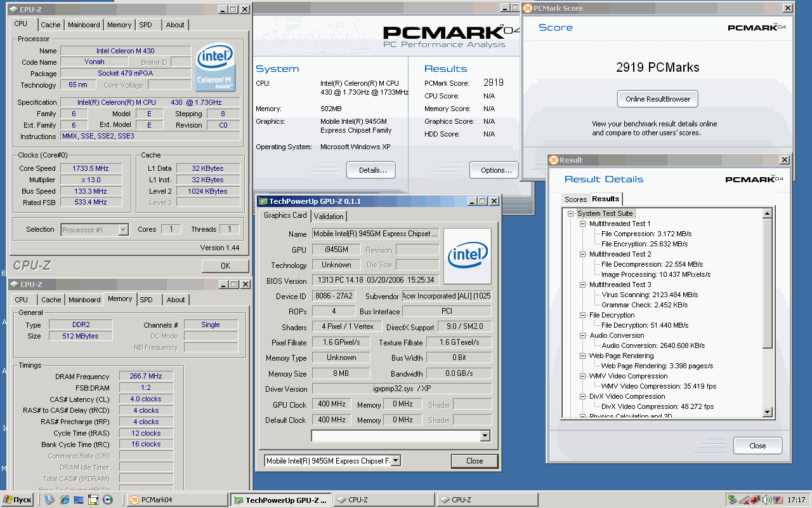Switch to PCMark04 taskbar button
Viewport: 812px width, 508px height.
tap(177, 500)
